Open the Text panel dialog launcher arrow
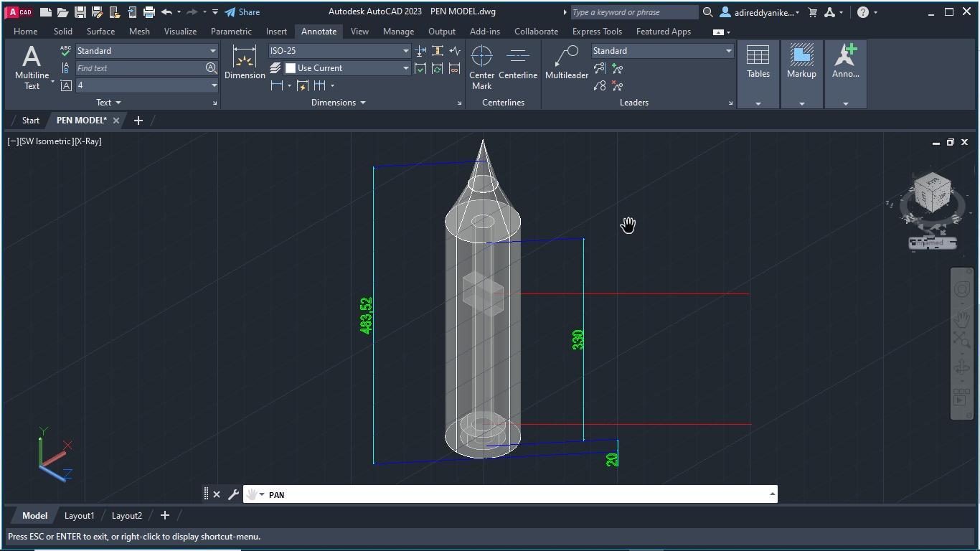This screenshot has width=980, height=551. pyautogui.click(x=215, y=103)
